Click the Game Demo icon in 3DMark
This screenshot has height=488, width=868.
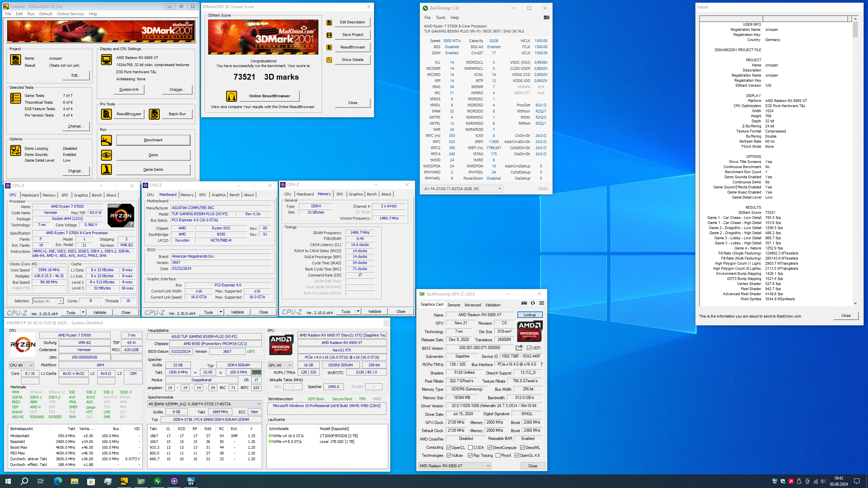(x=106, y=169)
